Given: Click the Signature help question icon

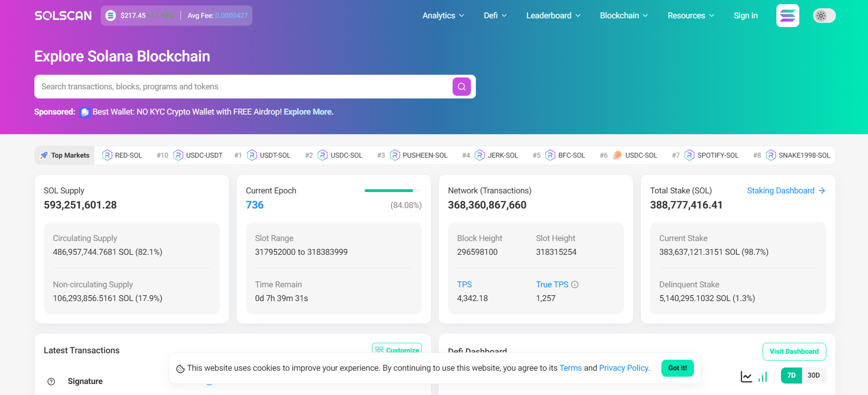Looking at the screenshot, I should [51, 382].
